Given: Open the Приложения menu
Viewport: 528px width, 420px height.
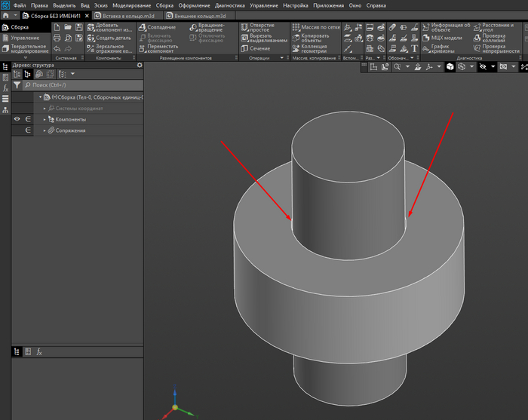Looking at the screenshot, I should 328,5.
